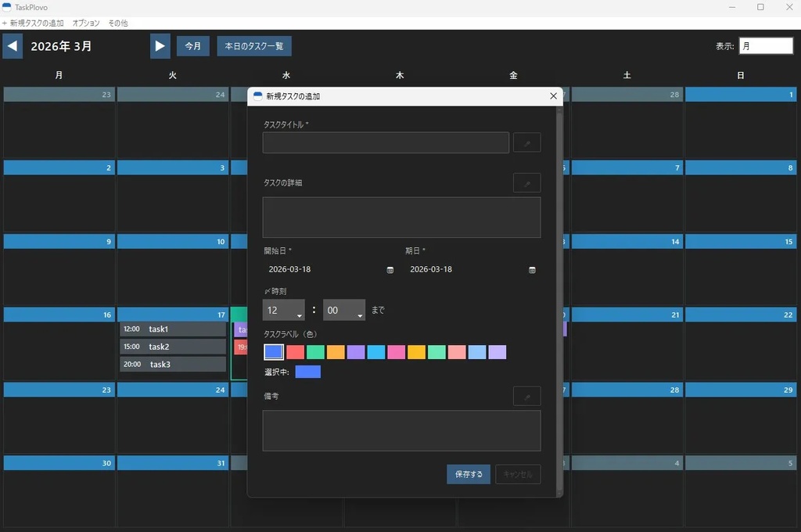Select the pale salmon label color swatch
Screen dimensions: 801x532
pos(457,352)
